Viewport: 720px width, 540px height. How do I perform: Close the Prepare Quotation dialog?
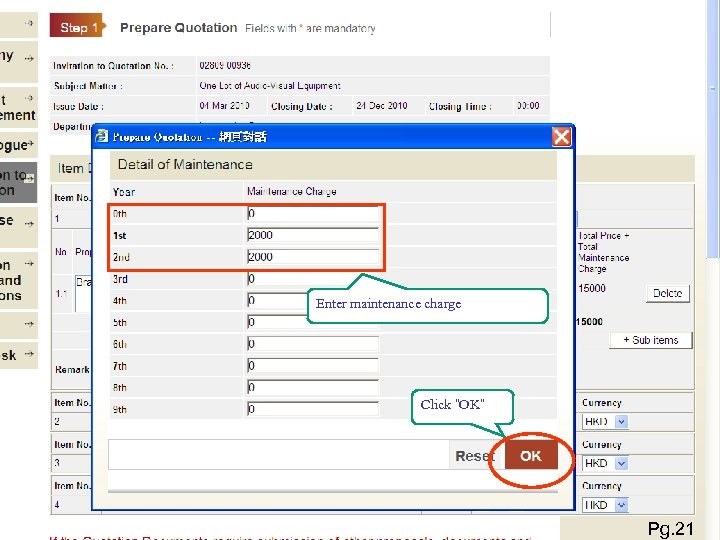[x=561, y=137]
